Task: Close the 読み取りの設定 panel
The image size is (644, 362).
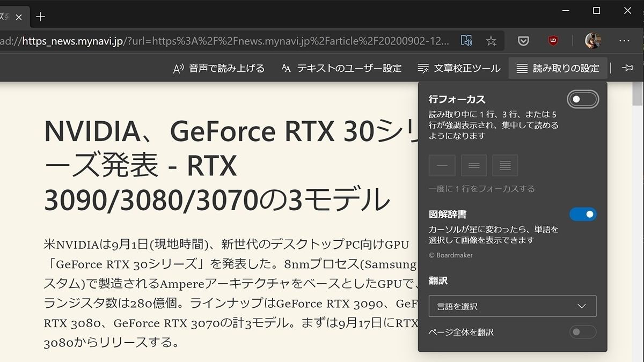Action: click(x=558, y=68)
